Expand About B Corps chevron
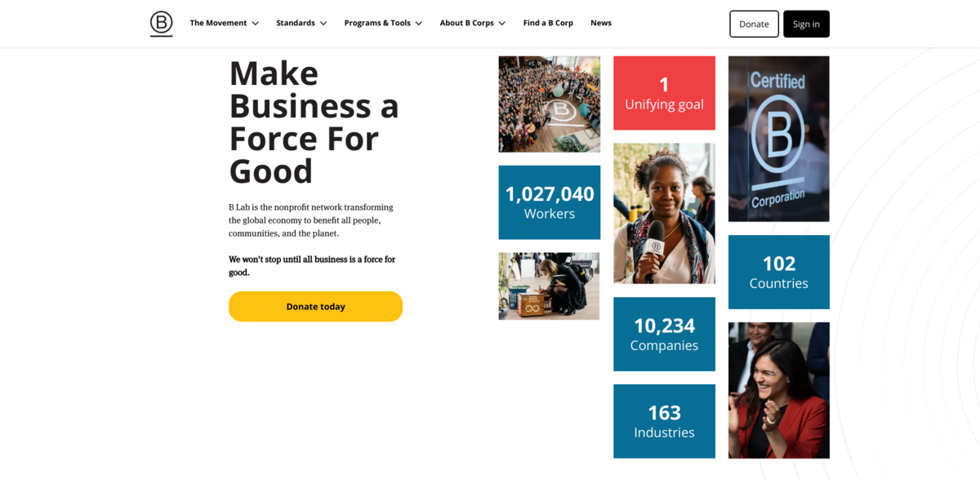This screenshot has width=980, height=479. click(502, 24)
